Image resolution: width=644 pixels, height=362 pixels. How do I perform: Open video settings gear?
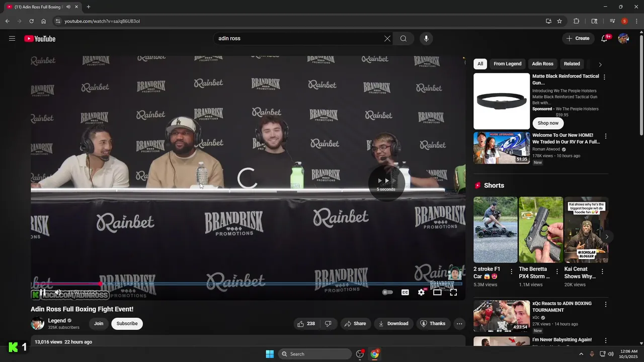(x=422, y=292)
